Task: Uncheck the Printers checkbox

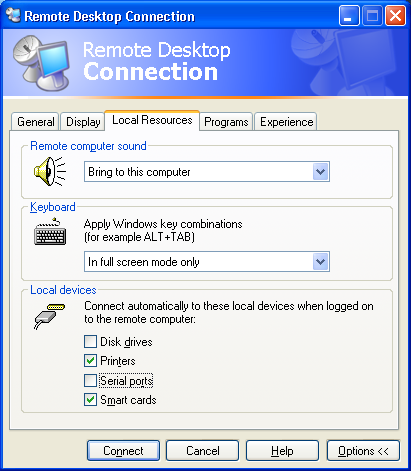Action: point(90,361)
